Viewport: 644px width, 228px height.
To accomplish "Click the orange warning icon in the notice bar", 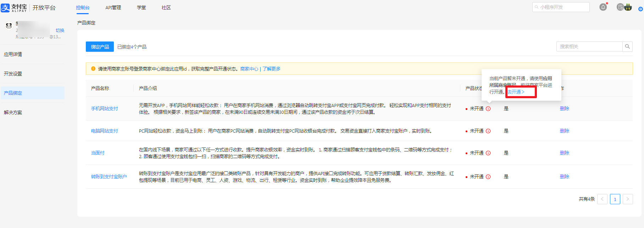I will 93,69.
